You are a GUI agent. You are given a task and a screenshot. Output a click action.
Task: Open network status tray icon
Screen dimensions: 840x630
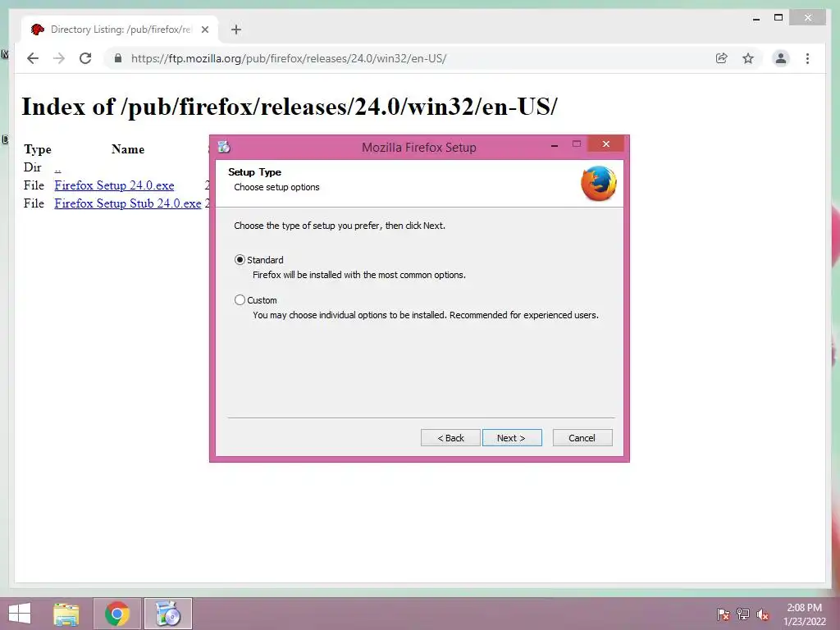point(743,614)
